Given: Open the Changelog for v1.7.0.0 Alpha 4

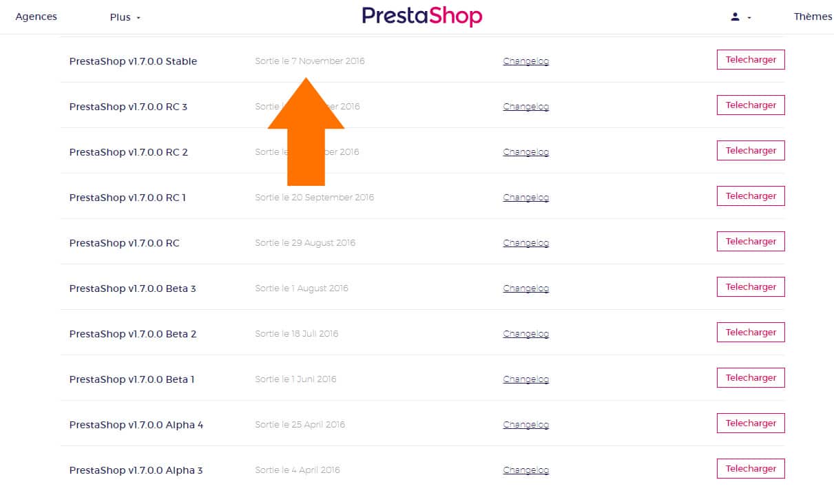Looking at the screenshot, I should tap(526, 425).
